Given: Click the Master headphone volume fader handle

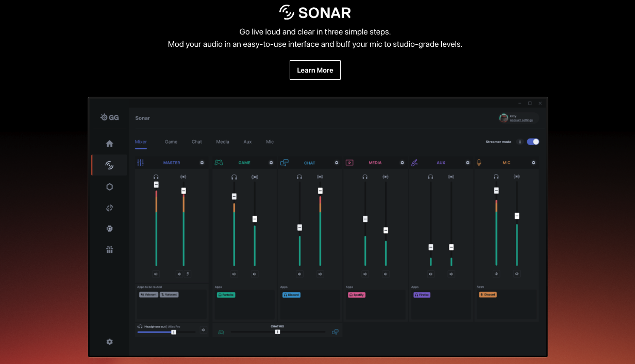Looking at the screenshot, I should click(156, 184).
